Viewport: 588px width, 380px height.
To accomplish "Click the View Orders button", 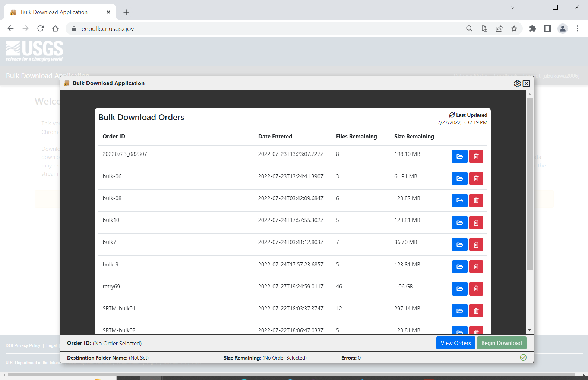I will point(455,343).
